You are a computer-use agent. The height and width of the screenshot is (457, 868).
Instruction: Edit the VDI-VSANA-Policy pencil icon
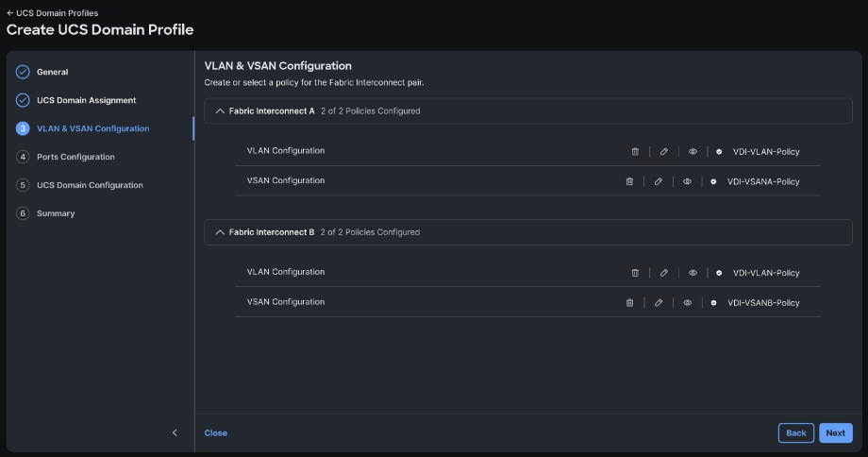[659, 181]
